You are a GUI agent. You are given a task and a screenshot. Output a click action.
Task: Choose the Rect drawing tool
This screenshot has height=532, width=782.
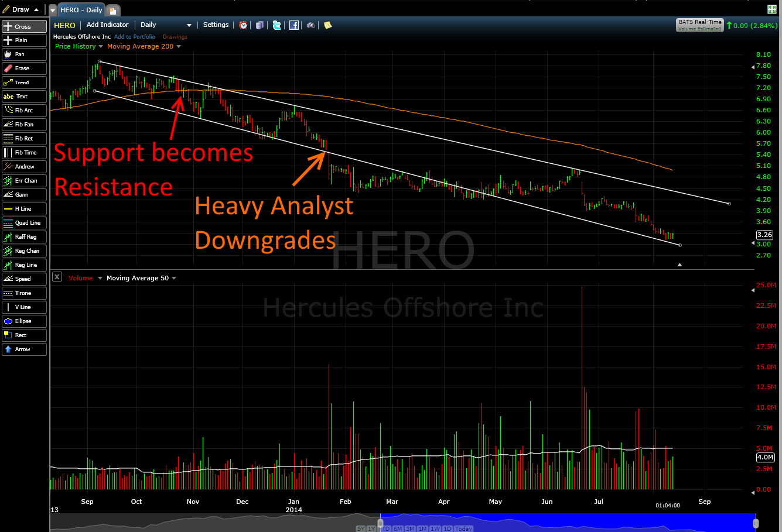coord(24,335)
